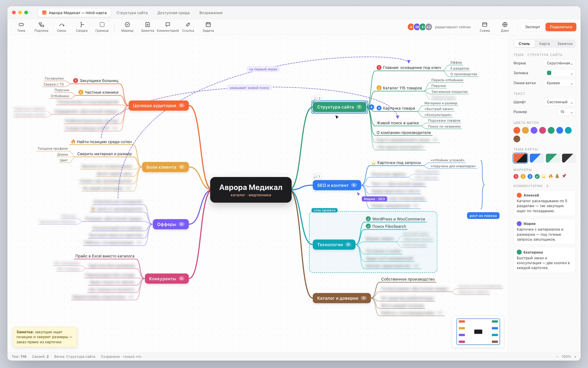Viewport: 588px width, 368px height.
Task: Click the minimap overview in canvas corner
Action: 478,332
